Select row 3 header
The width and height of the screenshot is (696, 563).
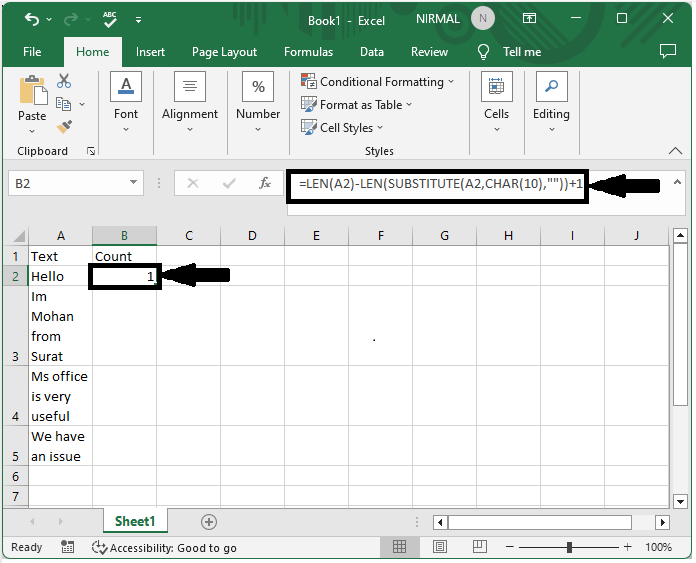pyautogui.click(x=16, y=326)
